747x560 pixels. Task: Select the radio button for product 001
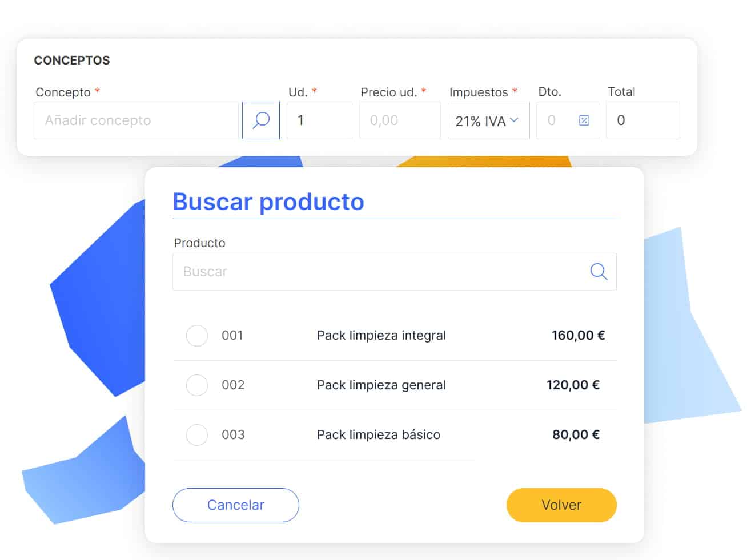pos(197,336)
